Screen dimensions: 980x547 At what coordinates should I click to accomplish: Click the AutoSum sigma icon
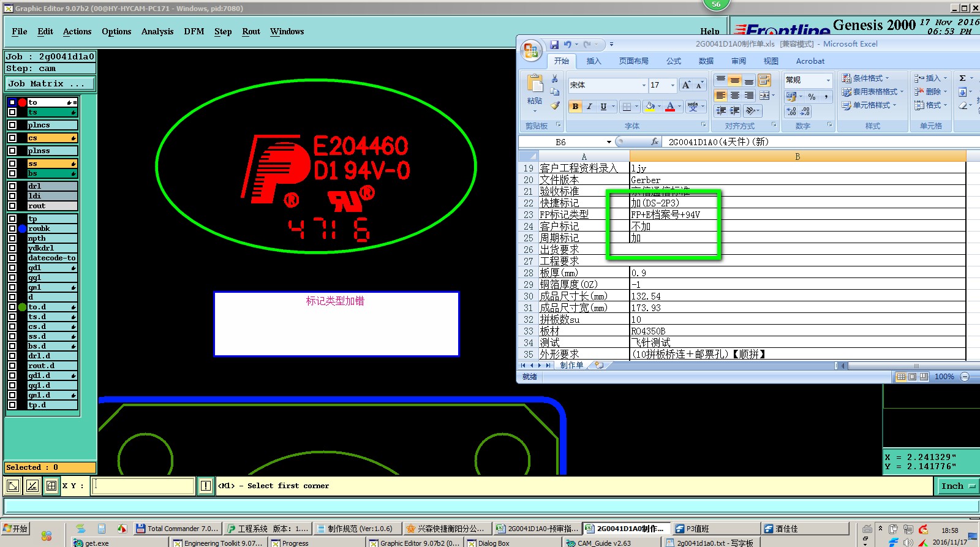point(963,78)
